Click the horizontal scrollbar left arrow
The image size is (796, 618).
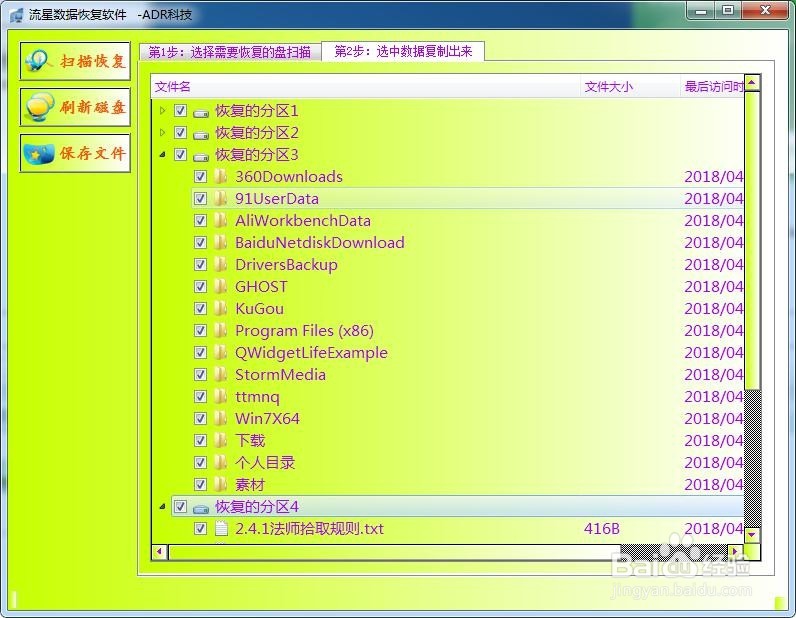(160, 551)
